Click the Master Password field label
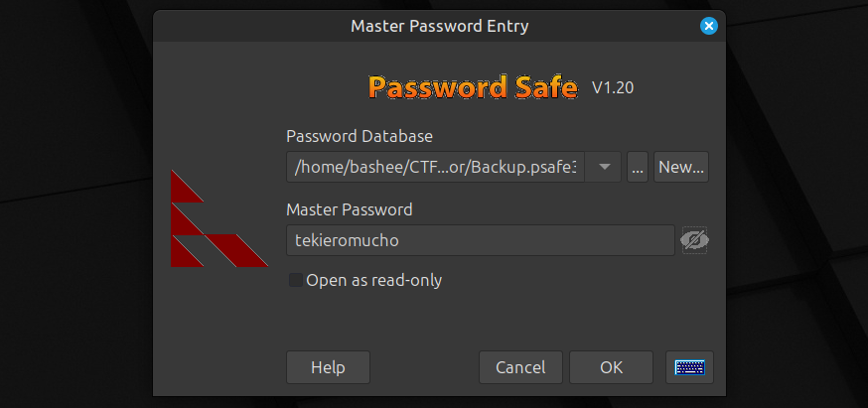The image size is (868, 408). tap(350, 209)
